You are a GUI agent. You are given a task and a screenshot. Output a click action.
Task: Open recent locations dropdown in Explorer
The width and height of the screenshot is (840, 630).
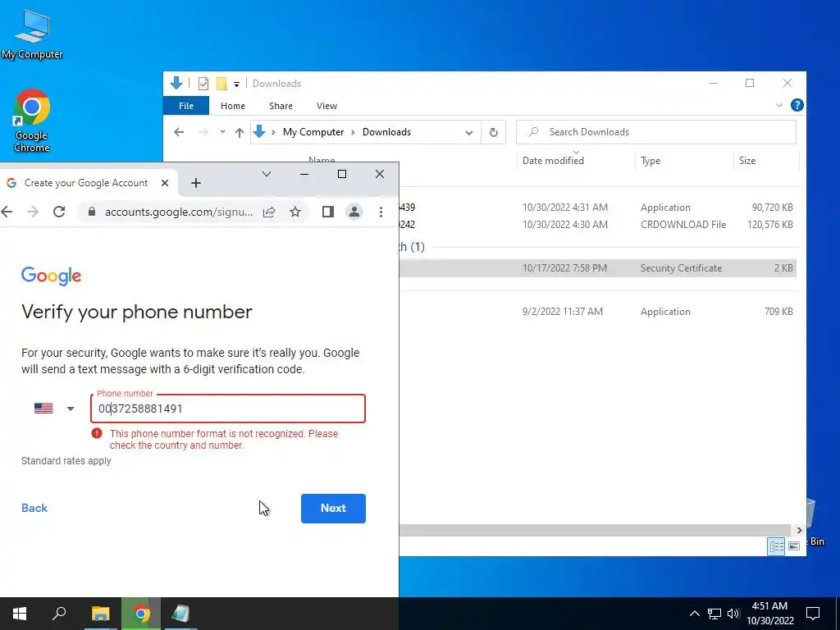[222, 132]
